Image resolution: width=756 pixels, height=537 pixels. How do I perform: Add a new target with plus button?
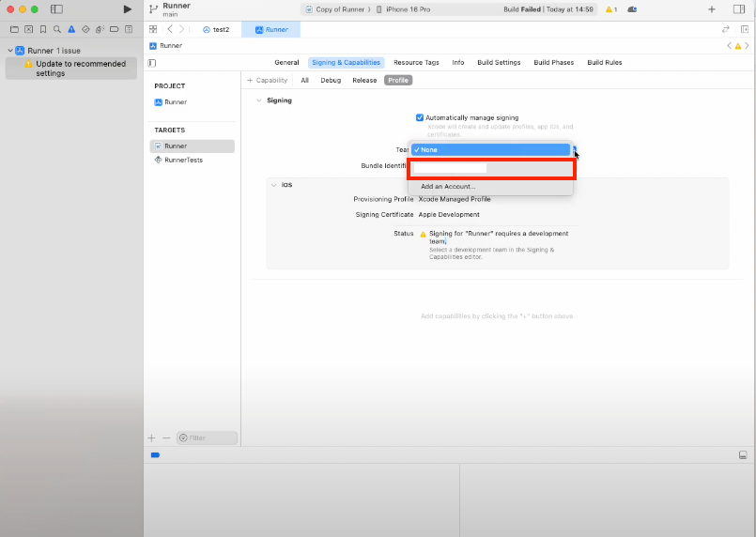pyautogui.click(x=151, y=438)
